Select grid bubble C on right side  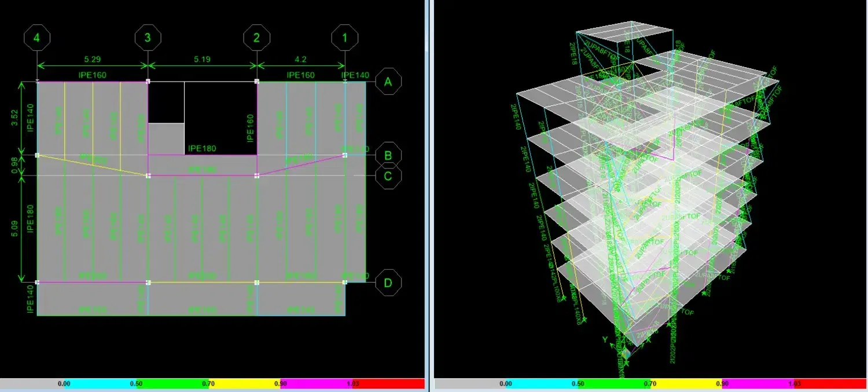point(388,175)
